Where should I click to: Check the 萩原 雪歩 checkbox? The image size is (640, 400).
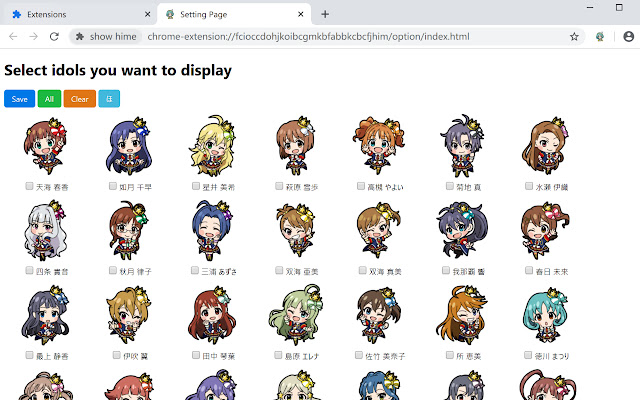pyautogui.click(x=279, y=186)
